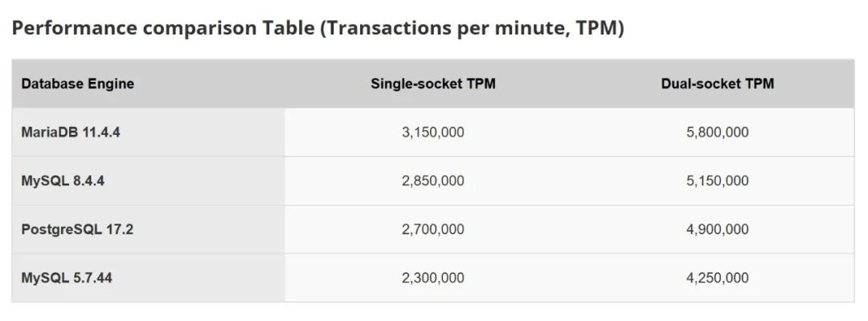Select the Database Engine column header

(x=77, y=84)
